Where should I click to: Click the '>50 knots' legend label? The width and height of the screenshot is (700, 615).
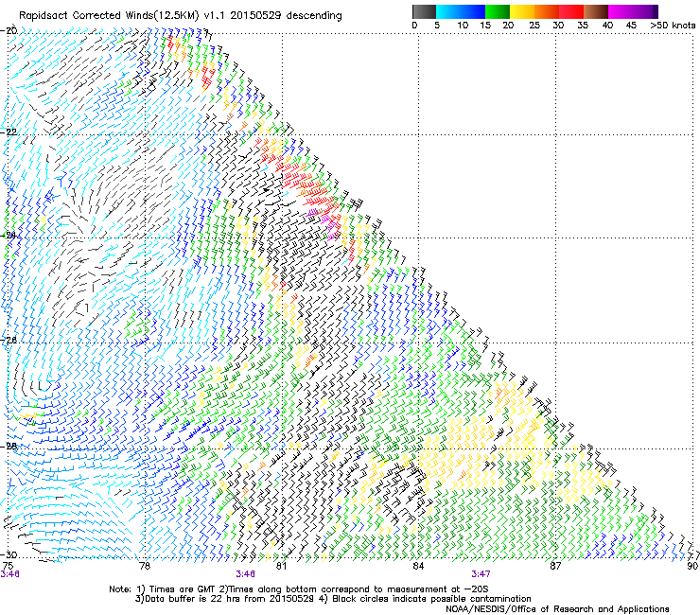673,26
